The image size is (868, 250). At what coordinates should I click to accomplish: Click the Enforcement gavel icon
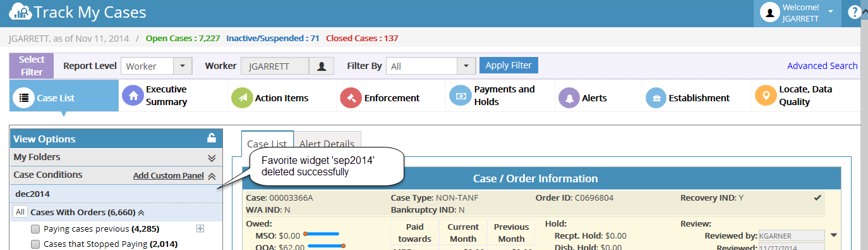351,97
